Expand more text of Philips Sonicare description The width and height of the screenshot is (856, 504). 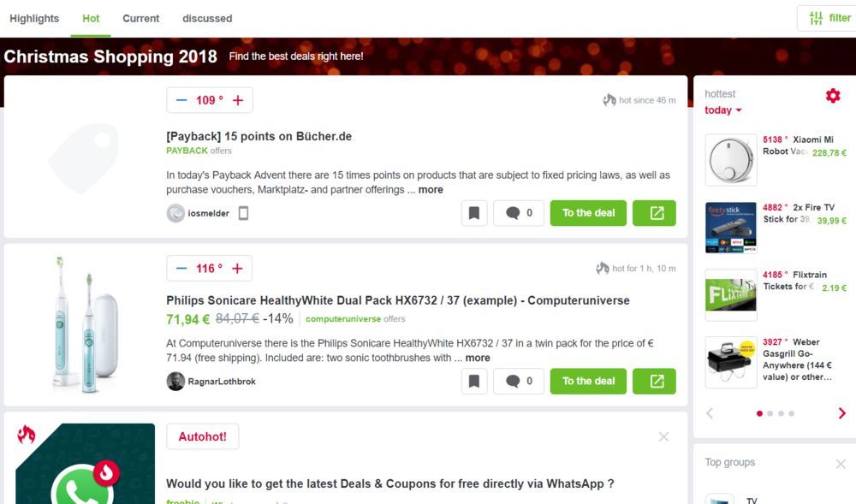coord(478,358)
